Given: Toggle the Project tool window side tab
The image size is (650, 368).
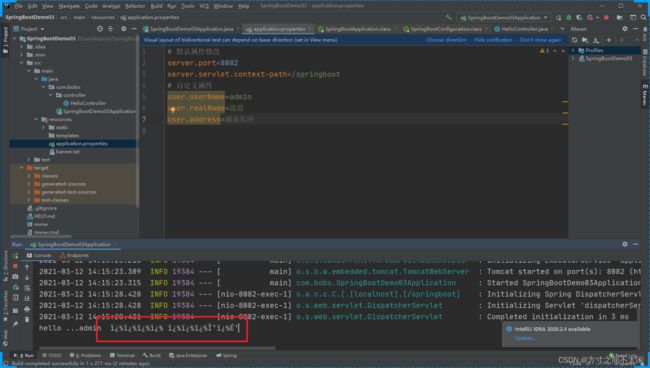Looking at the screenshot, I should point(5,40).
